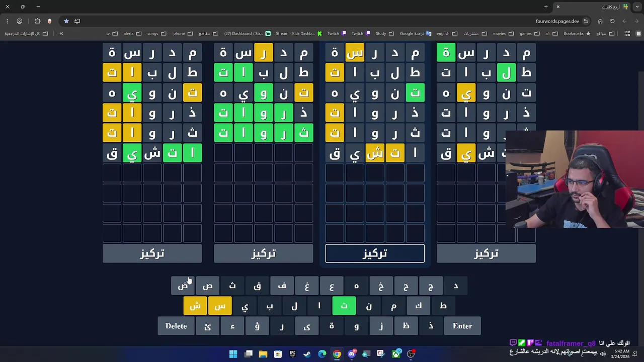Viewport: 644px width, 362px height.
Task: Open the clock and date in system tray
Action: 620,354
